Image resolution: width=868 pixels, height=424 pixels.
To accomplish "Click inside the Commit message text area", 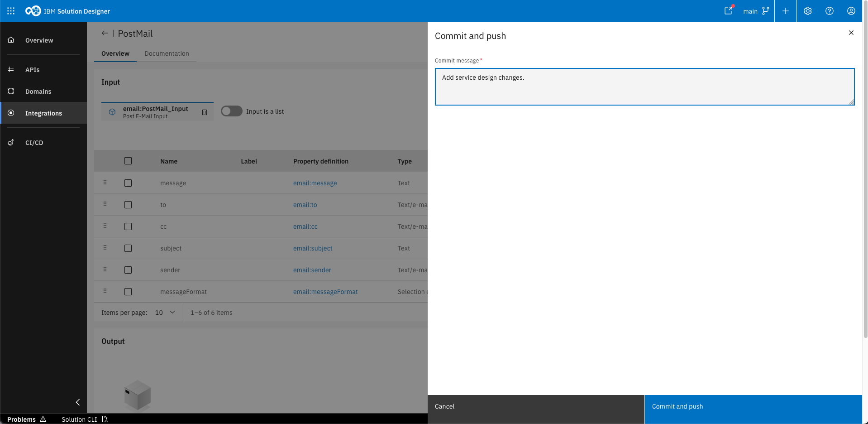I will tap(644, 87).
